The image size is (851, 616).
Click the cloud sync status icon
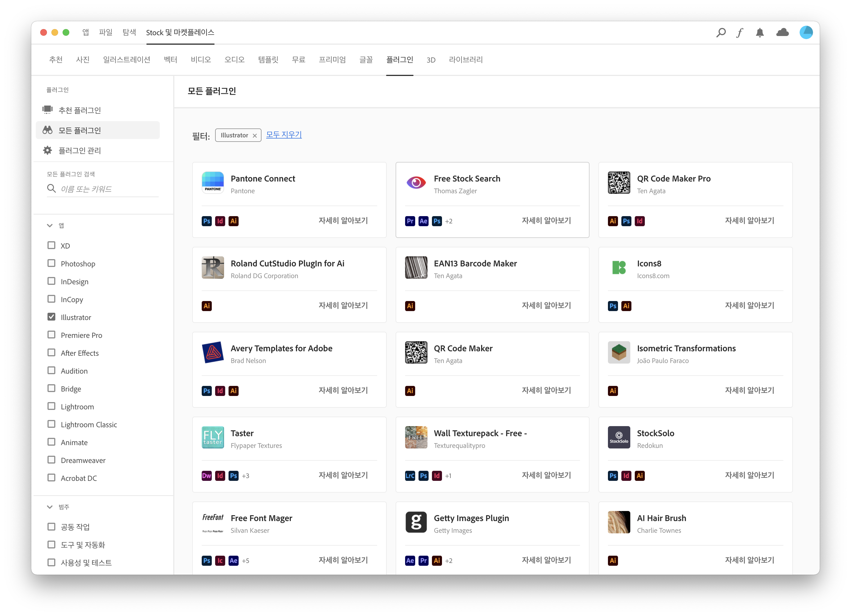[782, 33]
